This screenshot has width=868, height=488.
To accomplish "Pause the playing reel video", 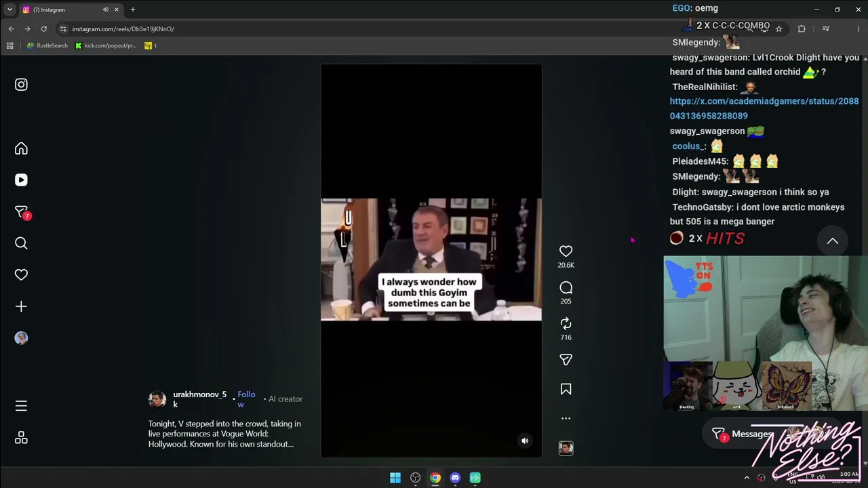I will [x=431, y=260].
